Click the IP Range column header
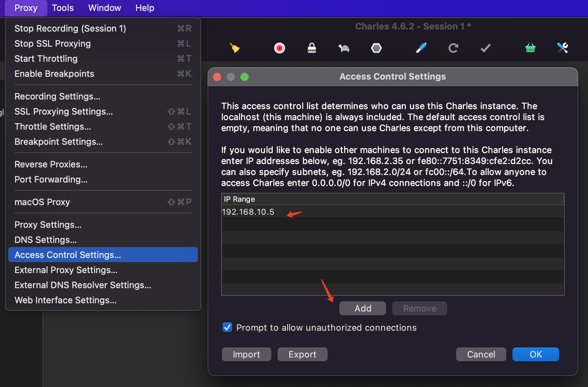Viewport: 588px width, 387px height. (x=393, y=199)
